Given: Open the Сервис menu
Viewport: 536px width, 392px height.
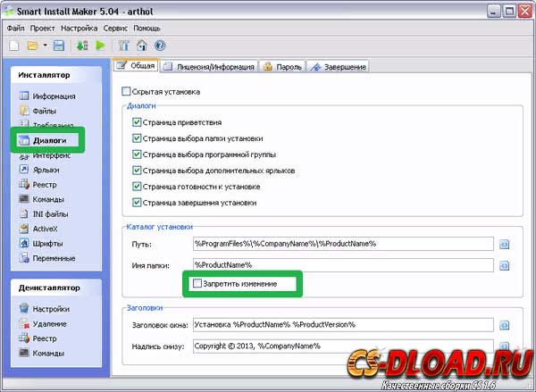Looking at the screenshot, I should 115,29.
